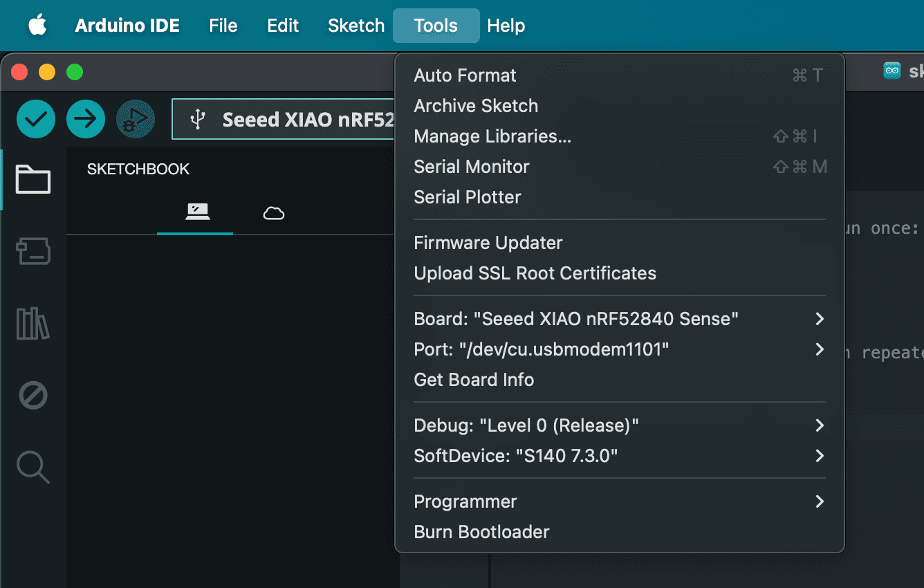Launch Firmware Updater menu item

click(620, 243)
